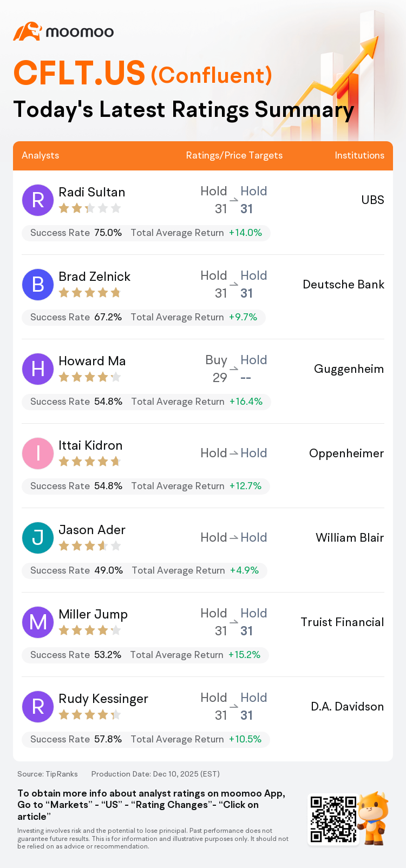Click the moomoo bull logo icon

point(28,31)
